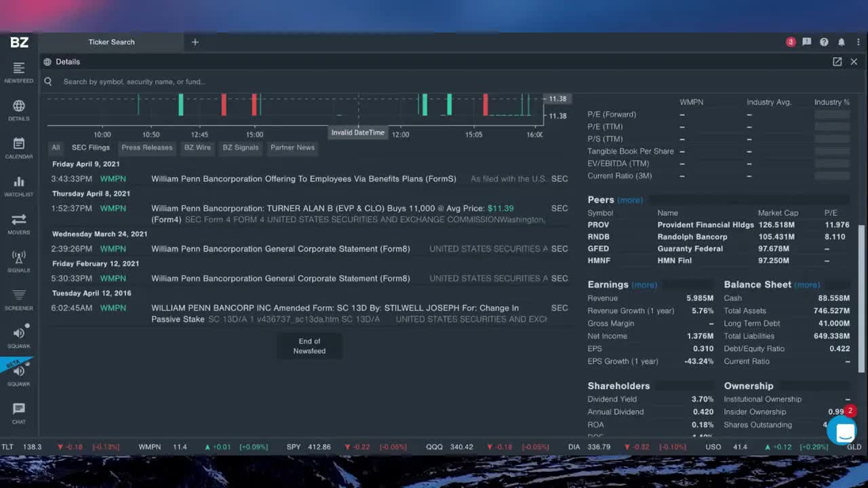Screen dimensions: 868x488
Task: Click the Net Income value 1.376M
Action: pos(701,336)
